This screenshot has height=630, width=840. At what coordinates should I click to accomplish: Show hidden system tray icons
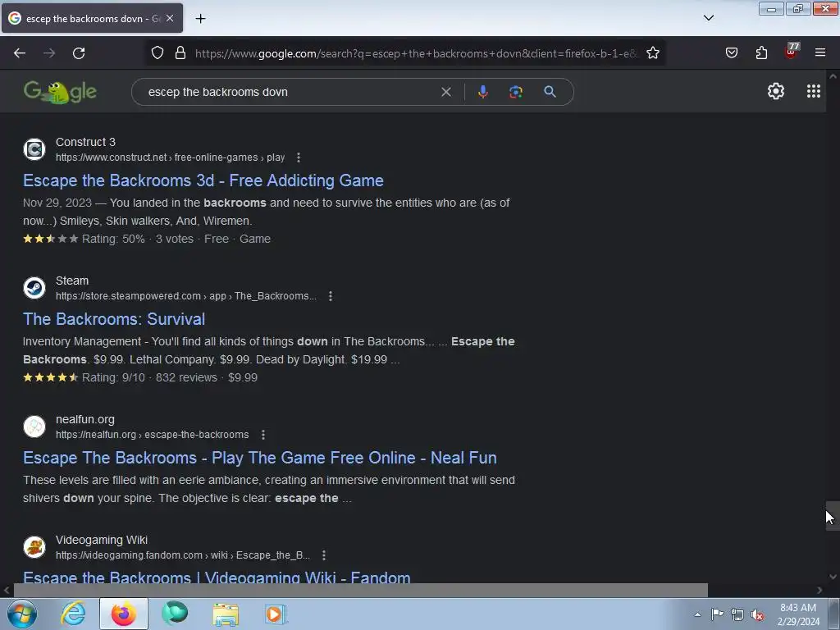pyautogui.click(x=697, y=614)
